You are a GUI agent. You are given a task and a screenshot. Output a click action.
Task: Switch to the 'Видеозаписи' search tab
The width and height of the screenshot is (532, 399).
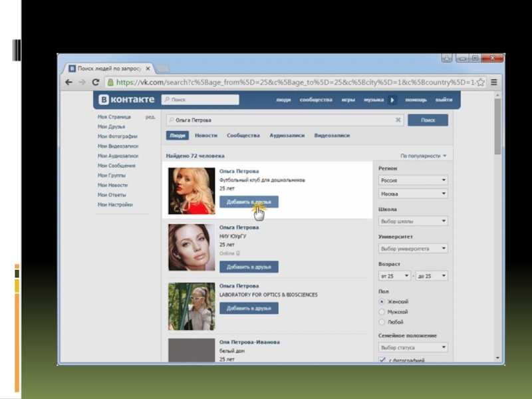[x=332, y=136]
